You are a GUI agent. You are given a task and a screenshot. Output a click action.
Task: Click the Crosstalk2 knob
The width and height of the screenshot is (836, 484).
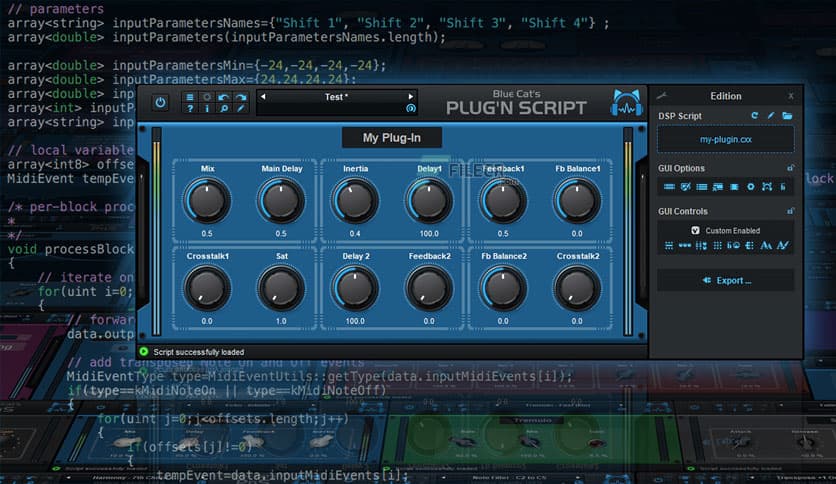point(577,288)
